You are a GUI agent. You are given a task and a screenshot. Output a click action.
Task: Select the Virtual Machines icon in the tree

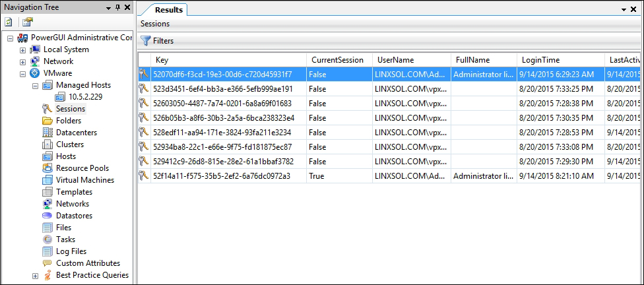pyautogui.click(x=48, y=180)
